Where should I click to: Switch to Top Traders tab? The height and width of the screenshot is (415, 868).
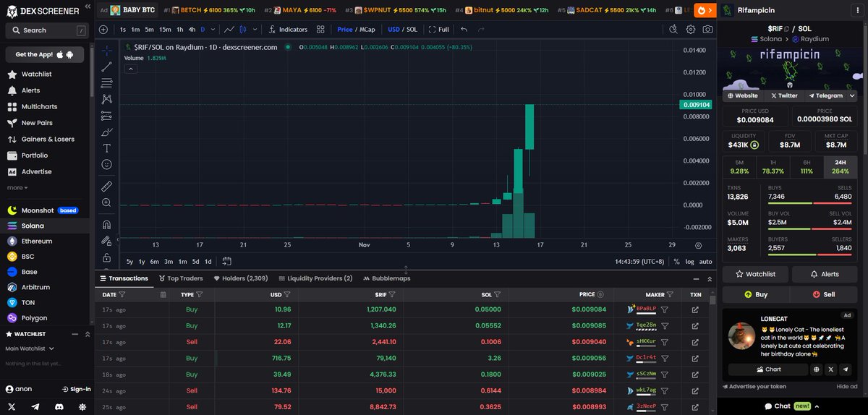[x=181, y=278]
